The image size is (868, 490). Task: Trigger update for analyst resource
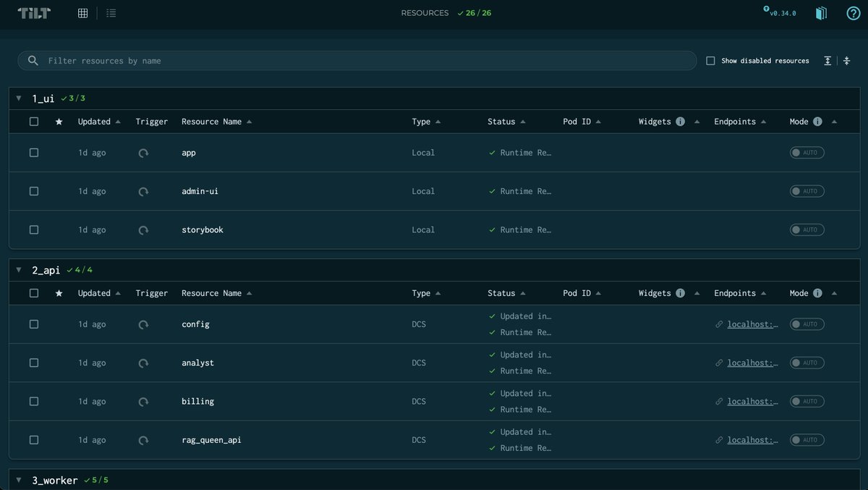[143, 363]
